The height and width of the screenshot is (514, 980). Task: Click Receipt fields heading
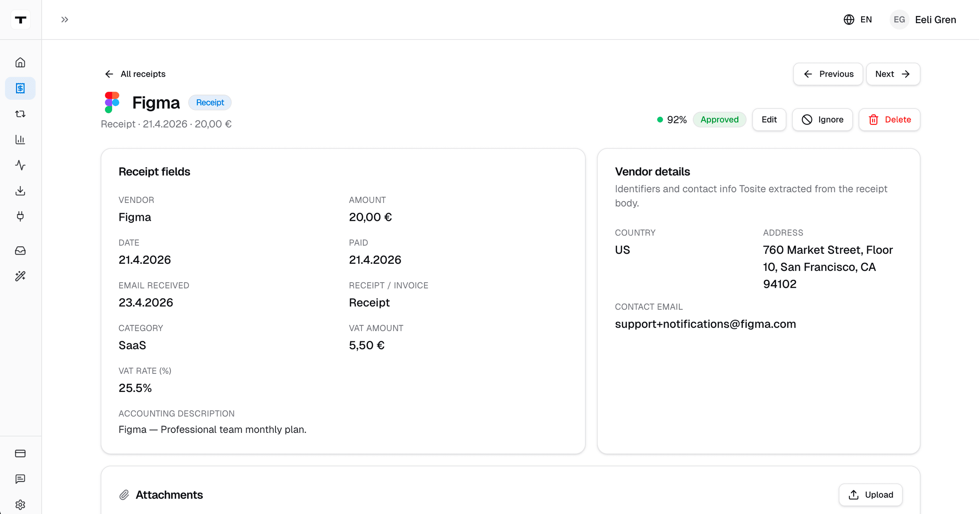tap(154, 172)
